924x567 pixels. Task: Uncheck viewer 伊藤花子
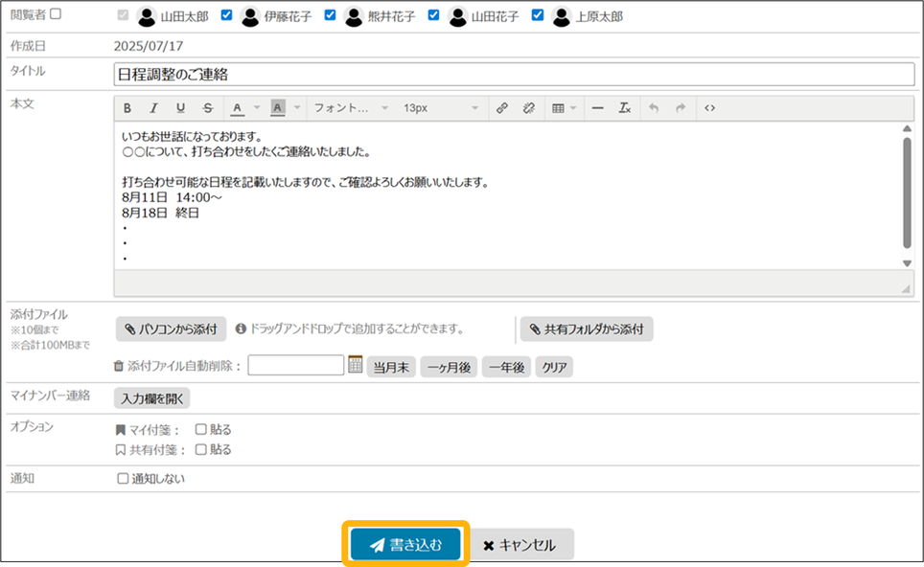pos(226,15)
